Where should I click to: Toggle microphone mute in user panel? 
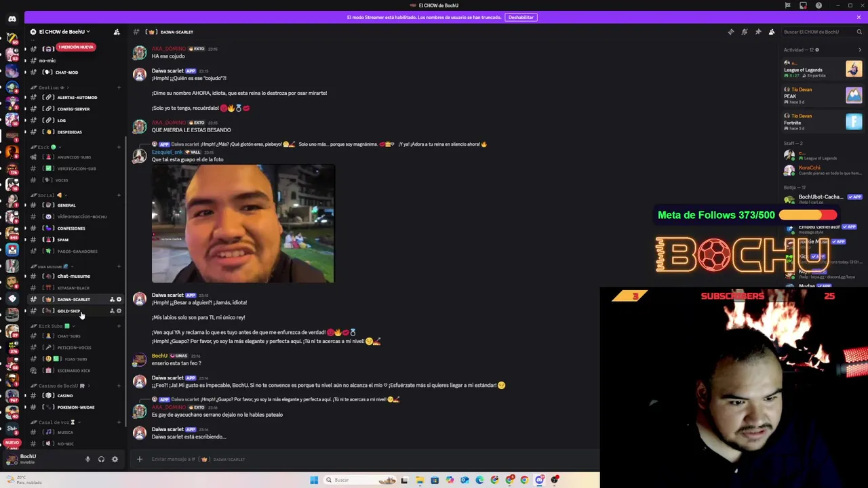pyautogui.click(x=87, y=460)
